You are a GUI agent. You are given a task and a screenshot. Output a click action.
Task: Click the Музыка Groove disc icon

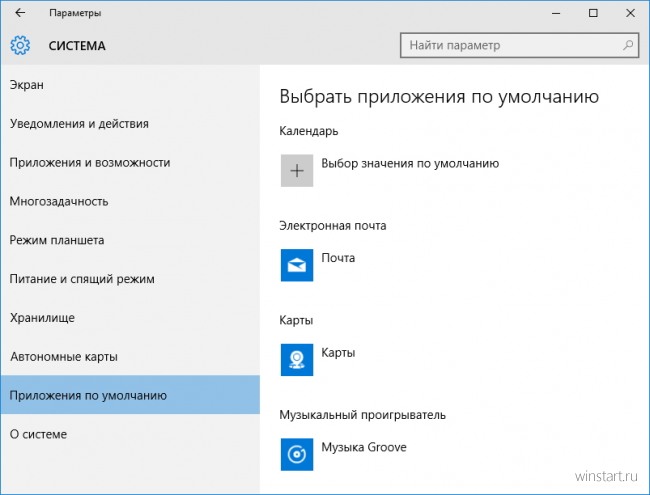[297, 453]
